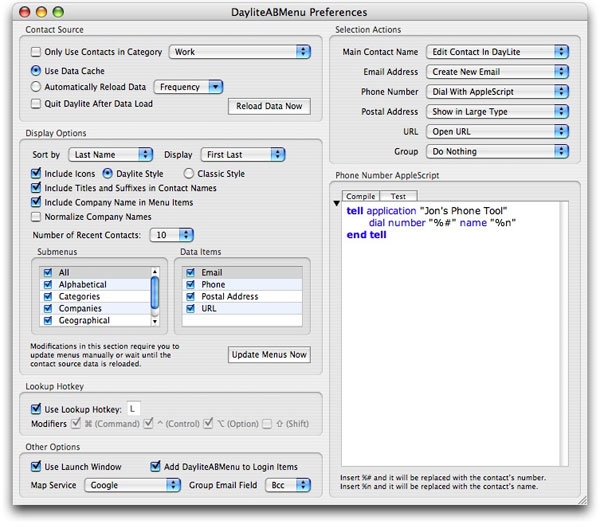This screenshot has width=600, height=527.
Task: Uncheck the All submenu checkbox
Action: (x=48, y=272)
